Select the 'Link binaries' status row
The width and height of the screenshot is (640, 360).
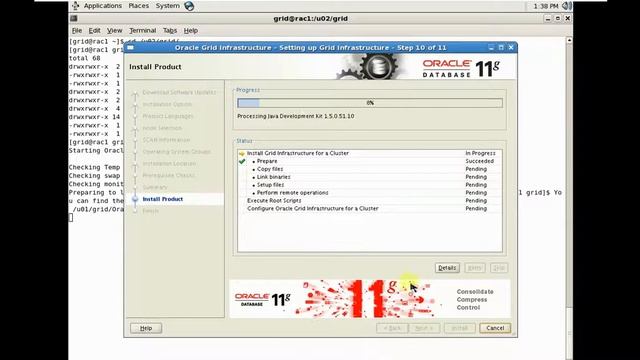coord(370,177)
